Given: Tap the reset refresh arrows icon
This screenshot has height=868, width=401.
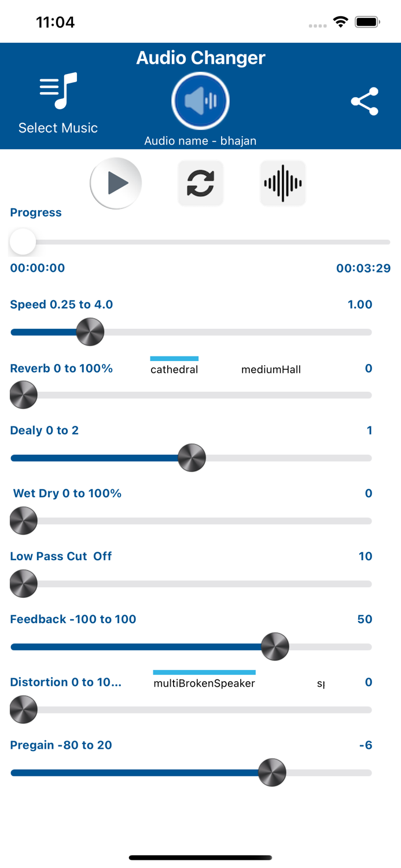Looking at the screenshot, I should click(x=200, y=183).
